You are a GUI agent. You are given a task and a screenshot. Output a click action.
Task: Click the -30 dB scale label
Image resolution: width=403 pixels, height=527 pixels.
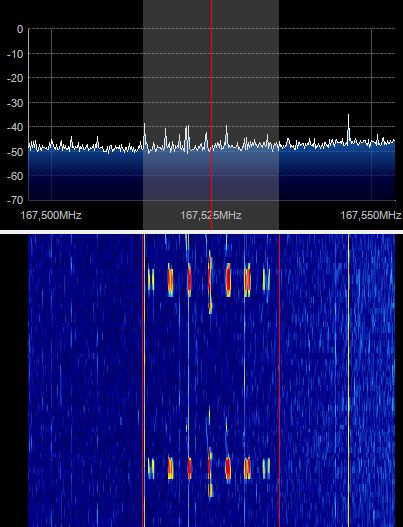[15, 103]
